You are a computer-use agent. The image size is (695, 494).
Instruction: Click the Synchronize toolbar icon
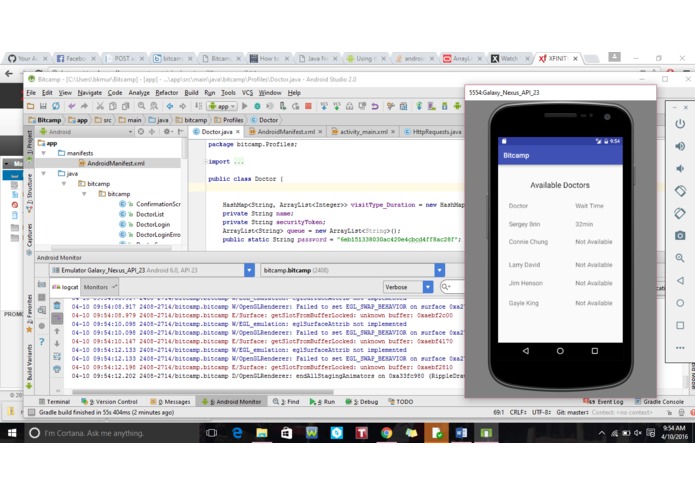tap(56, 106)
